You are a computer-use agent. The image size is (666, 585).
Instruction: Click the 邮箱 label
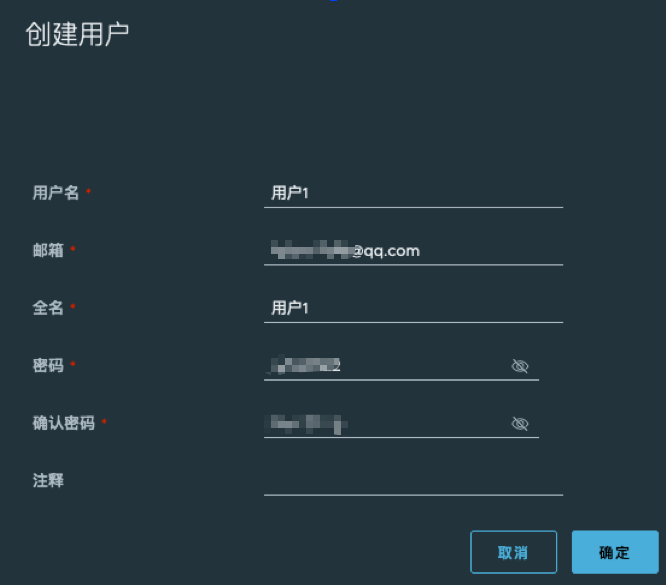point(48,250)
